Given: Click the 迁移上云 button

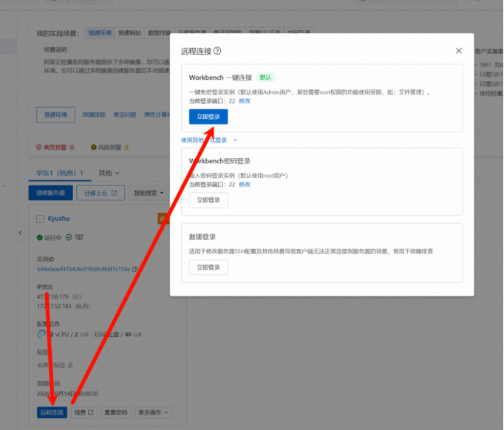Looking at the screenshot, I should point(101,193).
